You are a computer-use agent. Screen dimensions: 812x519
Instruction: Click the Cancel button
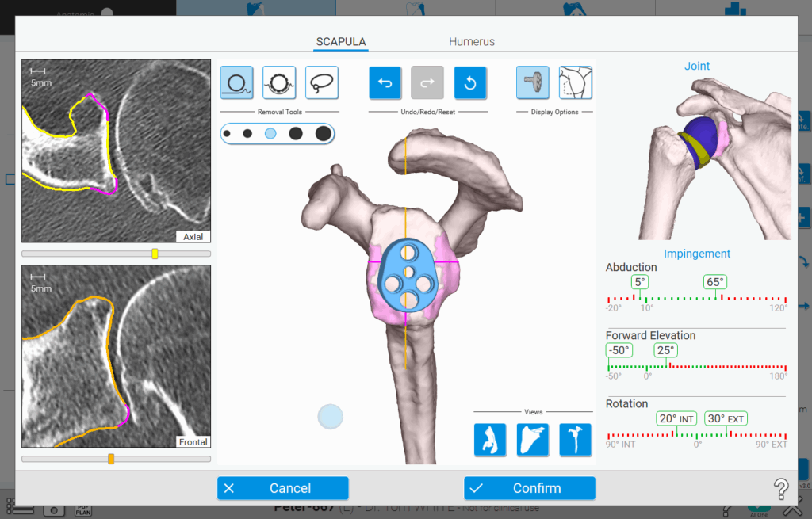(283, 488)
